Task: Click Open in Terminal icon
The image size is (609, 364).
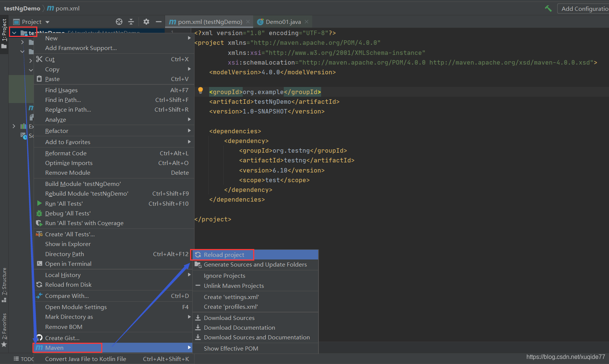Action: pyautogui.click(x=39, y=264)
